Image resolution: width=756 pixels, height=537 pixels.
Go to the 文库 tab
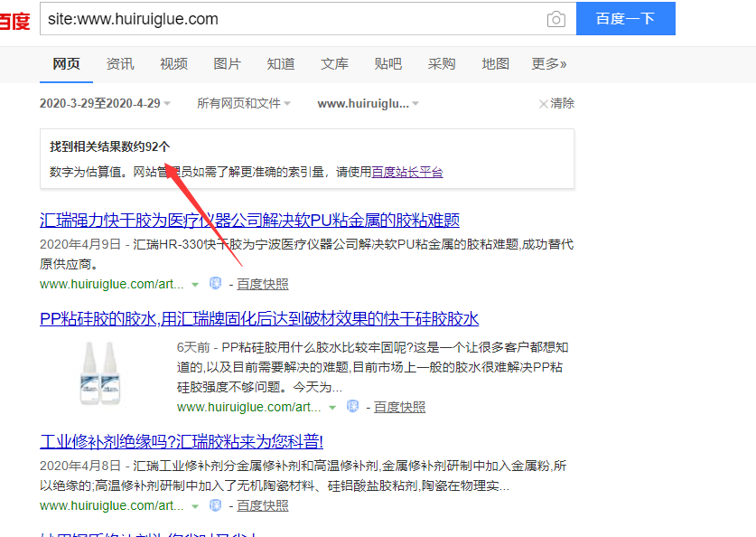coord(334,63)
